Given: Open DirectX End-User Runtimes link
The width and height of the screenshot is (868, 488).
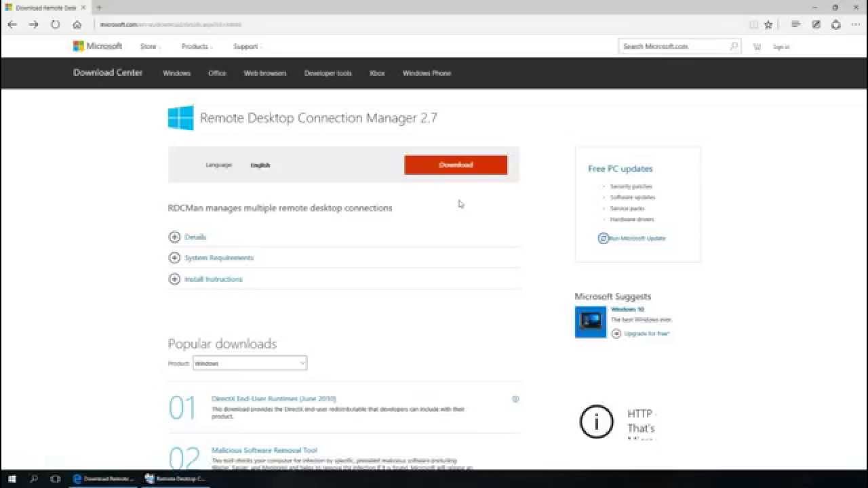Looking at the screenshot, I should click(x=274, y=399).
